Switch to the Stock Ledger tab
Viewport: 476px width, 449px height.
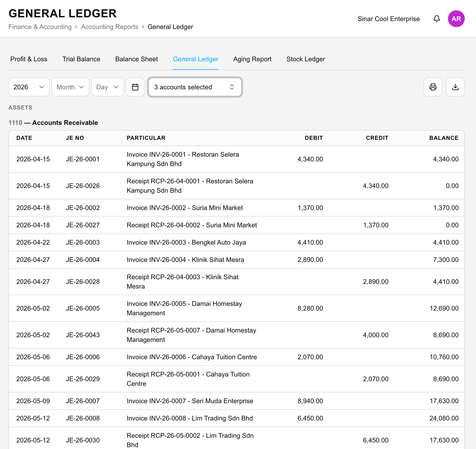click(306, 59)
